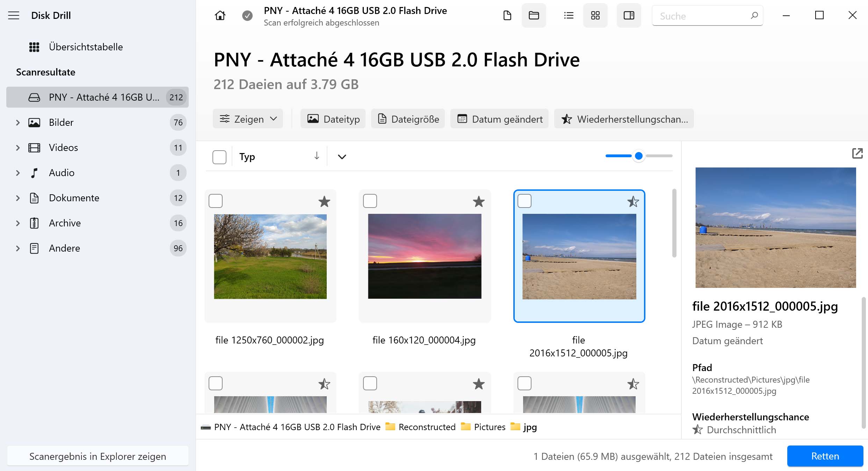Toggle the select all checkbox
The width and height of the screenshot is (868, 471).
pyautogui.click(x=219, y=156)
